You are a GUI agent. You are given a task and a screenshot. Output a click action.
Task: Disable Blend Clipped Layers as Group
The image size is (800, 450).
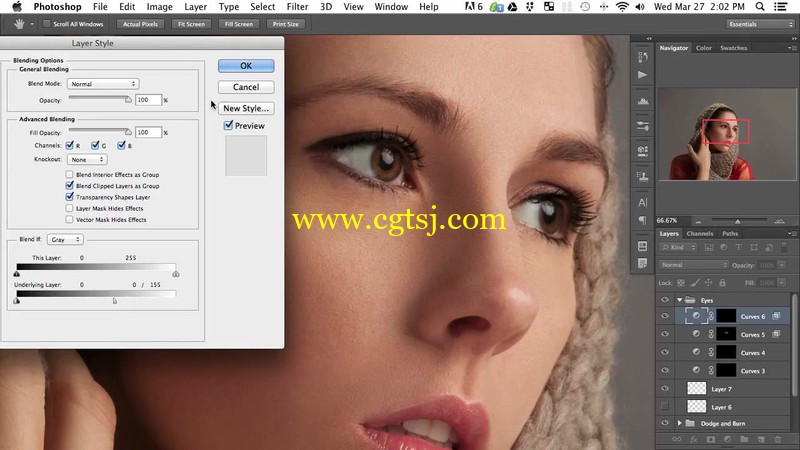pos(69,186)
